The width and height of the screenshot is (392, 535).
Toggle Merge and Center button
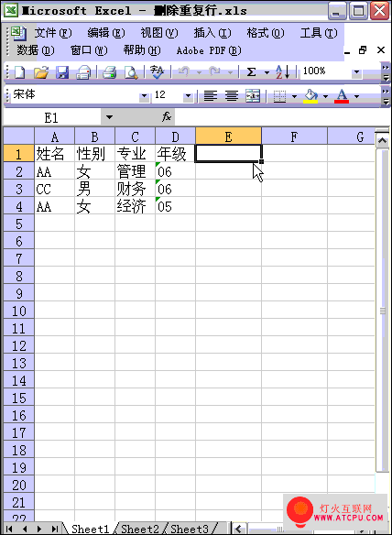pos(253,96)
